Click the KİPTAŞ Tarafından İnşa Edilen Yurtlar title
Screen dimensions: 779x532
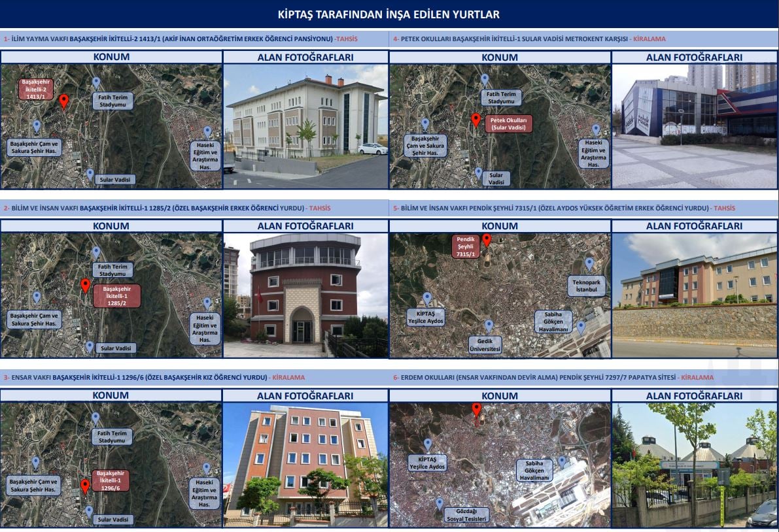pos(389,14)
